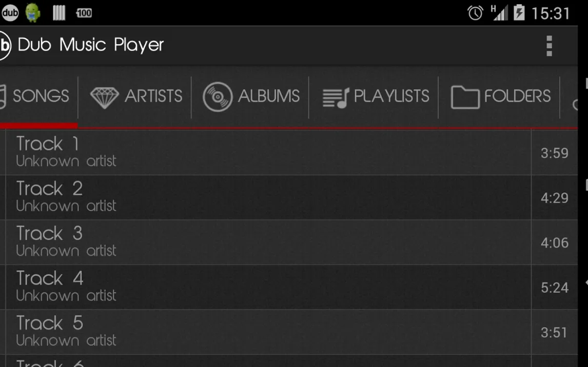Screen dimensions: 588x367
Task: Tap the alarm clock status icon
Action: (x=475, y=13)
